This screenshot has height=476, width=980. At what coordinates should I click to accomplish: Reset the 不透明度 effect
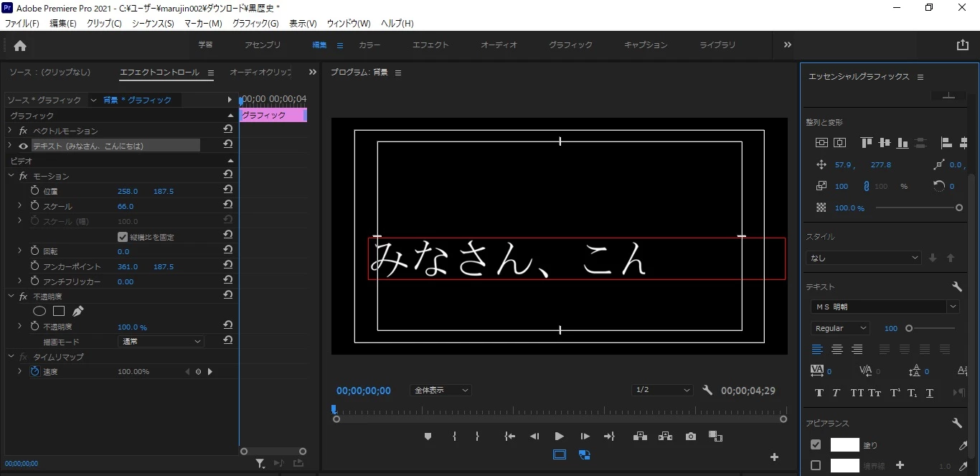tap(227, 296)
